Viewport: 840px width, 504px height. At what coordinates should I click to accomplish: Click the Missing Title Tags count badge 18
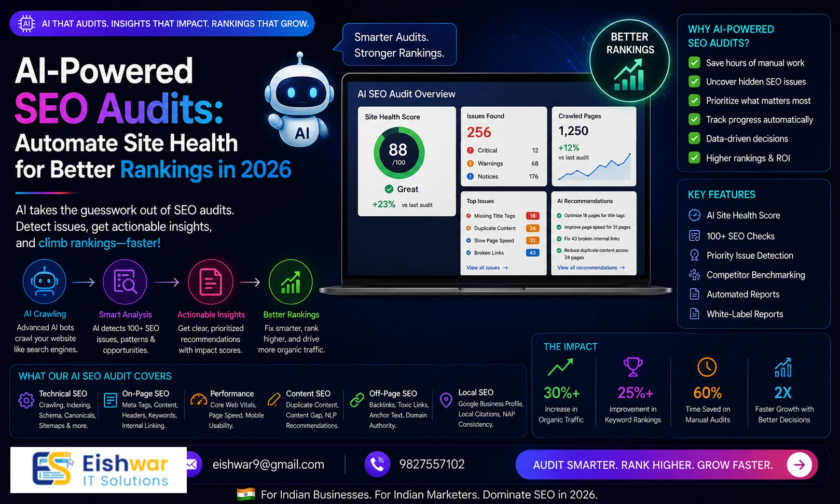[x=532, y=216]
